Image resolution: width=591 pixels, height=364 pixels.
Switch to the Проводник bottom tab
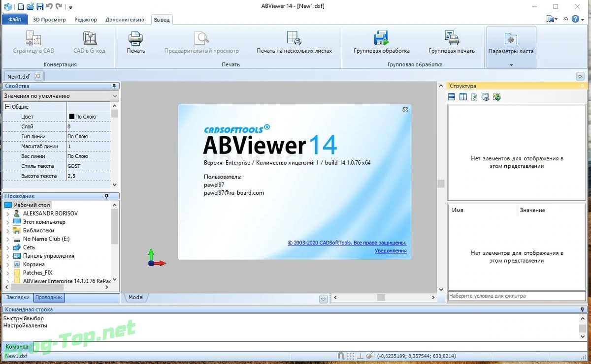pos(49,297)
